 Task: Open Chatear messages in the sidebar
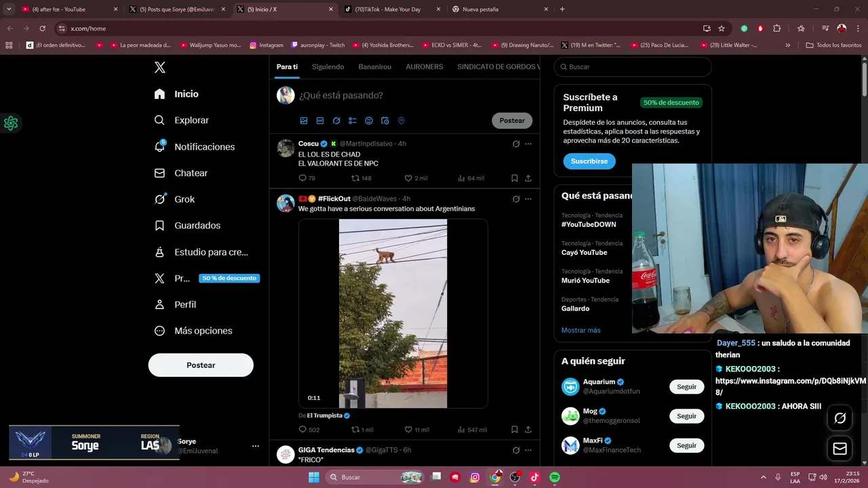pyautogui.click(x=181, y=173)
